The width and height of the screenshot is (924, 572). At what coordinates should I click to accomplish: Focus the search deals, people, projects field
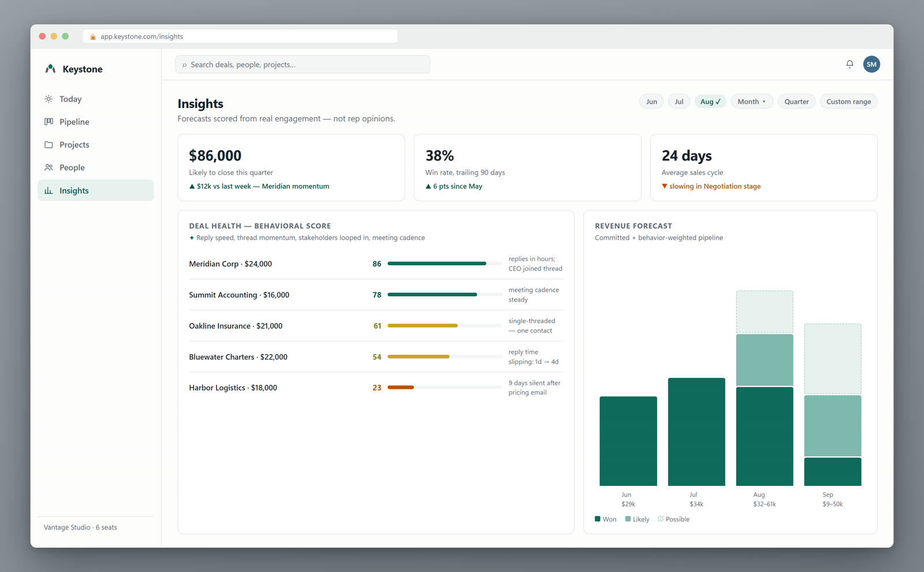pyautogui.click(x=303, y=65)
